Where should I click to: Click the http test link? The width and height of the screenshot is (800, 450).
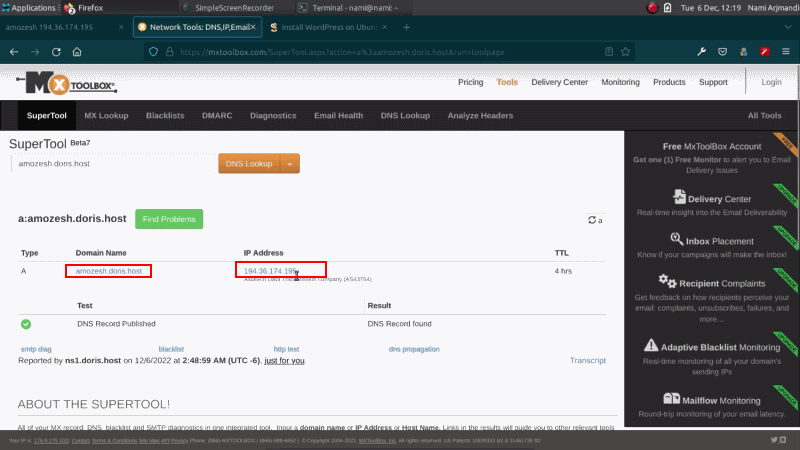[286, 349]
